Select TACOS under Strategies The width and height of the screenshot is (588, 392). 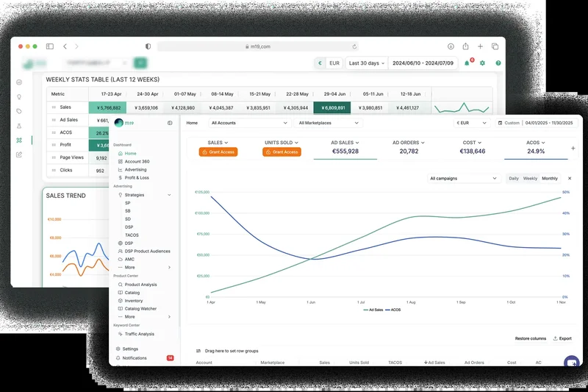132,235
